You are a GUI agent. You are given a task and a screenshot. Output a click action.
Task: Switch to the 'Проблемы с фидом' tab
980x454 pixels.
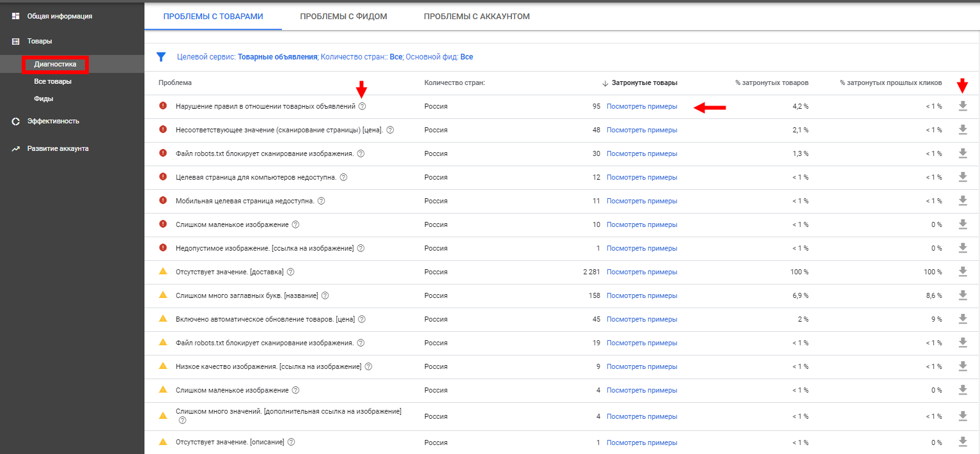(343, 16)
